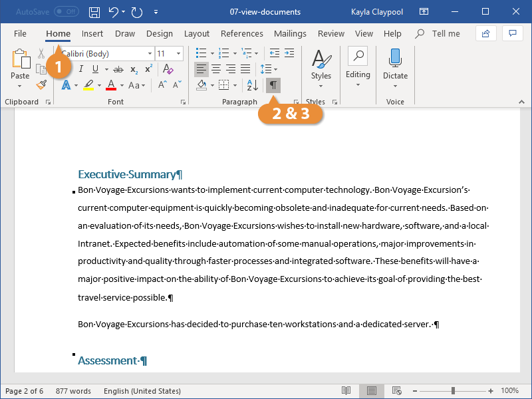Open the font name dropdown
The image size is (532, 399).
coord(150,53)
